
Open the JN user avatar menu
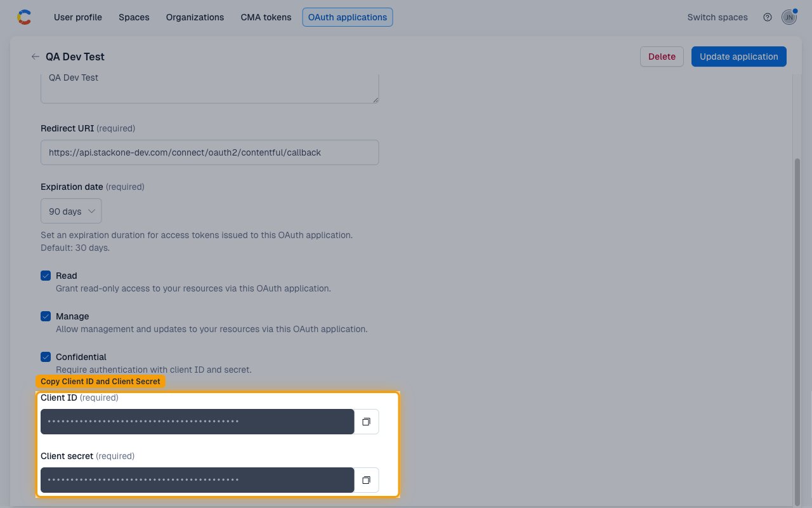pyautogui.click(x=789, y=17)
